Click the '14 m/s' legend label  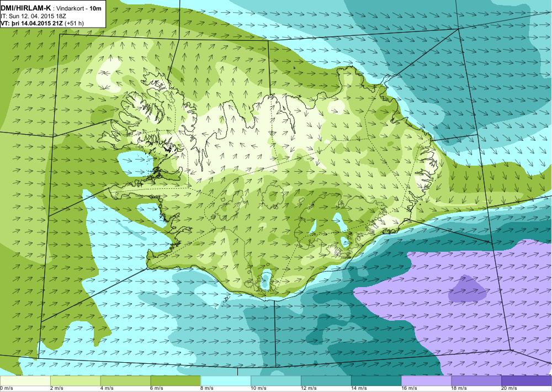359,388
